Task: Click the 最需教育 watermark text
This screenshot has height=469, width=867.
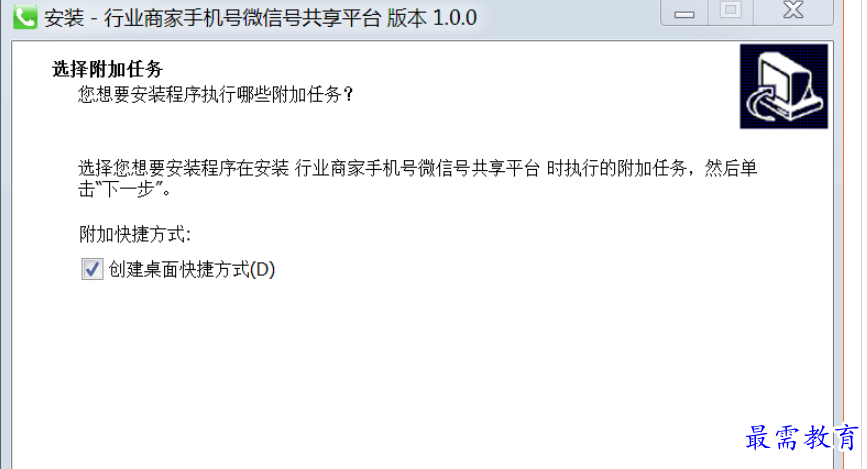Action: point(801,437)
